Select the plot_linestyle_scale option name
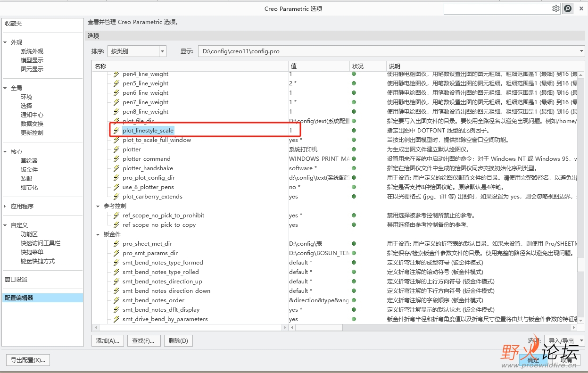The width and height of the screenshot is (588, 373). (x=148, y=131)
